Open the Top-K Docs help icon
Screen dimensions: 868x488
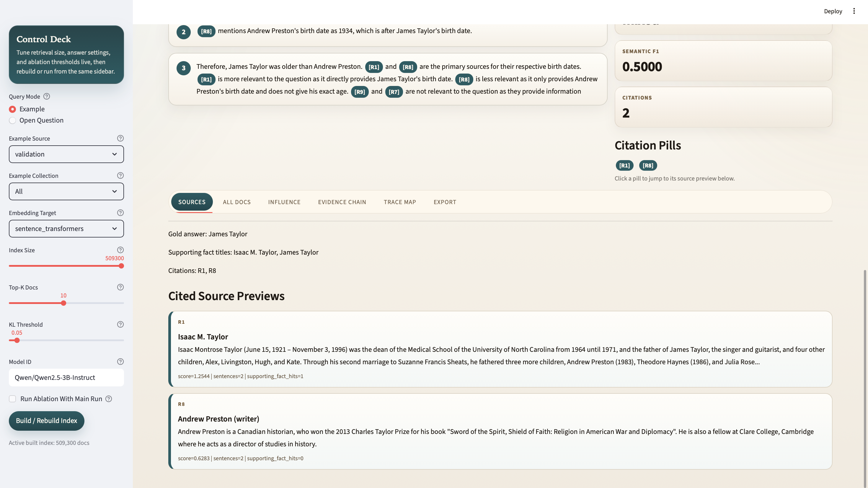pos(120,287)
